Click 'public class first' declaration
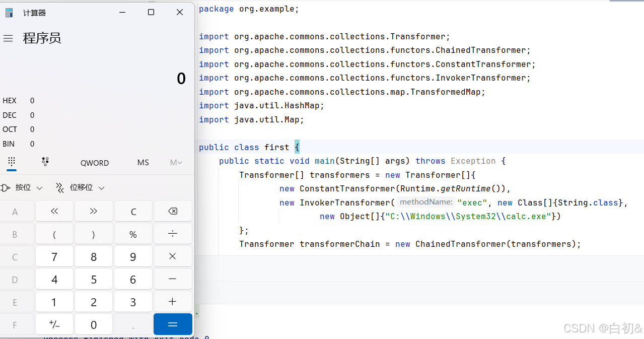Image resolution: width=644 pixels, height=339 pixels. click(x=244, y=148)
